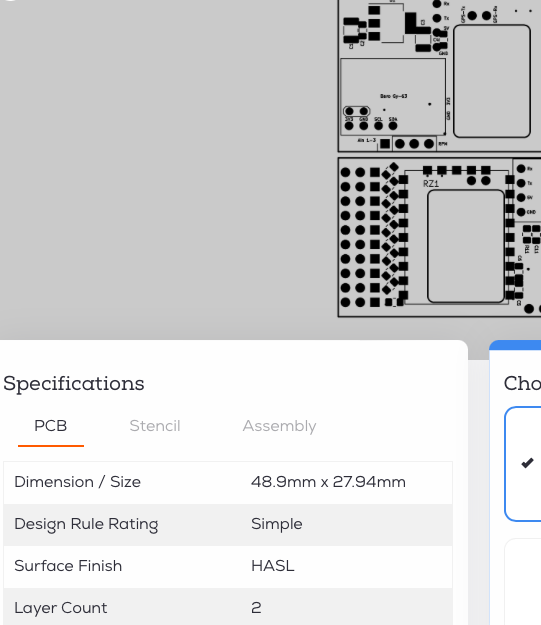The height and width of the screenshot is (625, 541).
Task: Click the Specifications heading
Action: click(x=74, y=383)
